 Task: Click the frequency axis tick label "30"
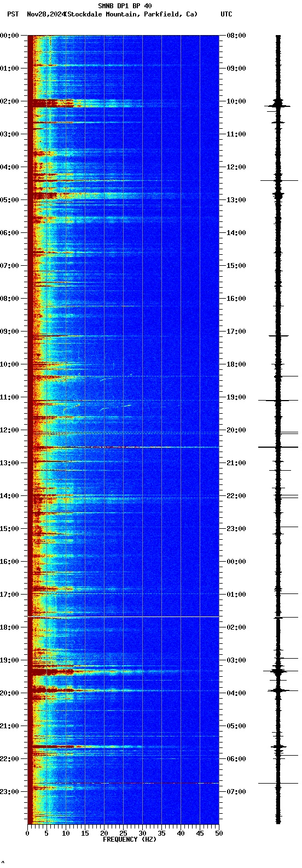click(142, 833)
